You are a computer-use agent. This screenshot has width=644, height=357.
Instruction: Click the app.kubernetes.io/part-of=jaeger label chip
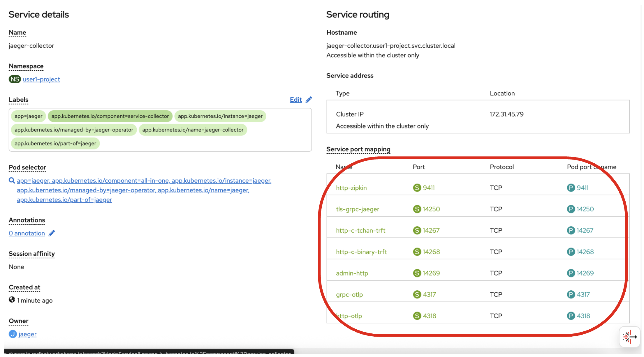click(x=55, y=144)
